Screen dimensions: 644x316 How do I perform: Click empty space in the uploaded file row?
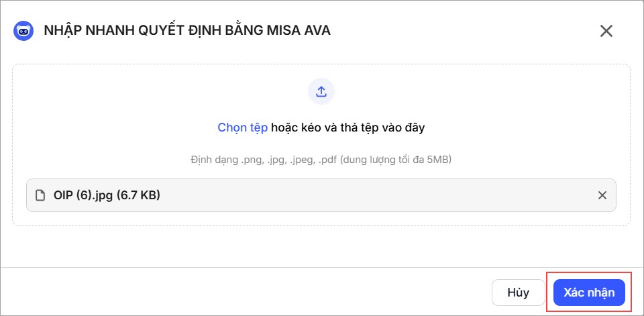pos(376,195)
